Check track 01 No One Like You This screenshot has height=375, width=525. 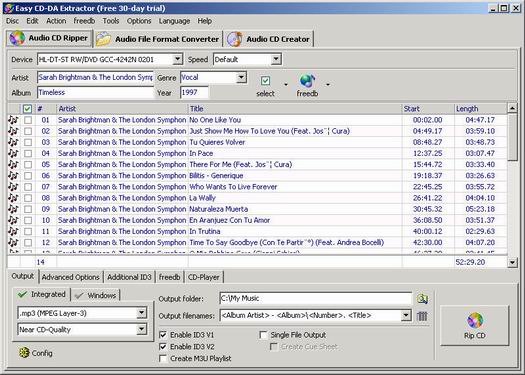tap(28, 120)
